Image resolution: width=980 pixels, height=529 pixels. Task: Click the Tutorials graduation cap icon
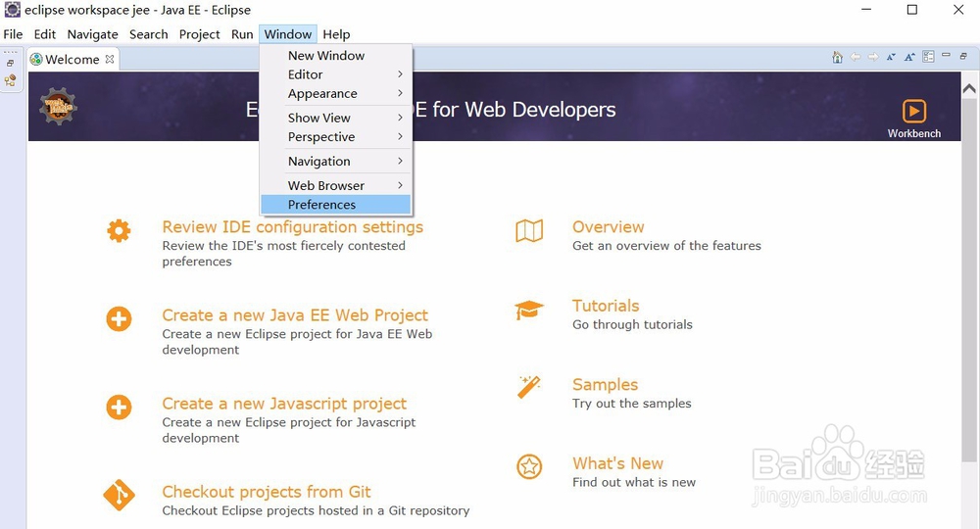coord(529,310)
